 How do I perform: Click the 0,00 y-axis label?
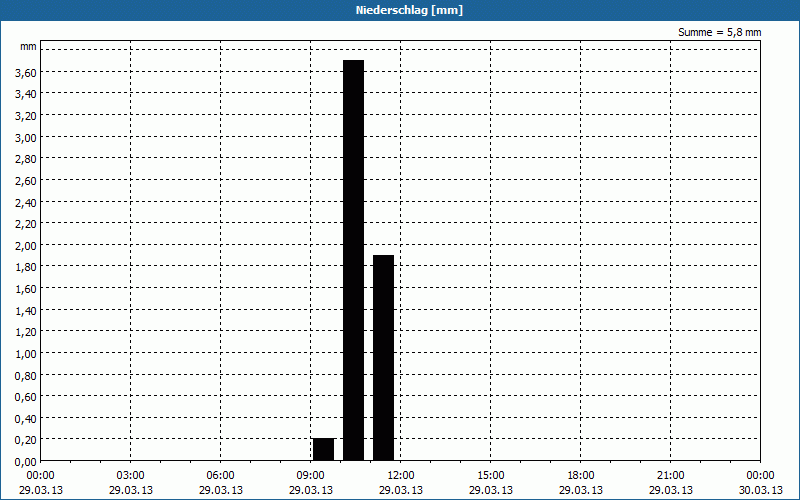coord(26,462)
